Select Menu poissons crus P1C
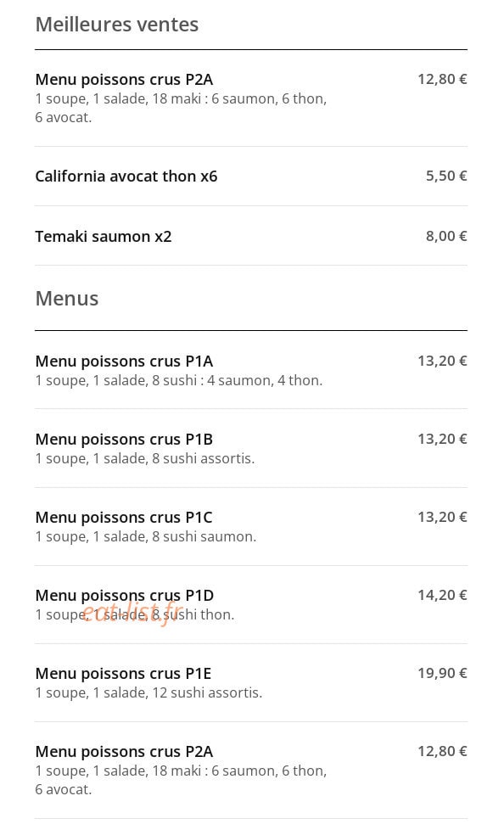This screenshot has height=824, width=504. coord(124,518)
